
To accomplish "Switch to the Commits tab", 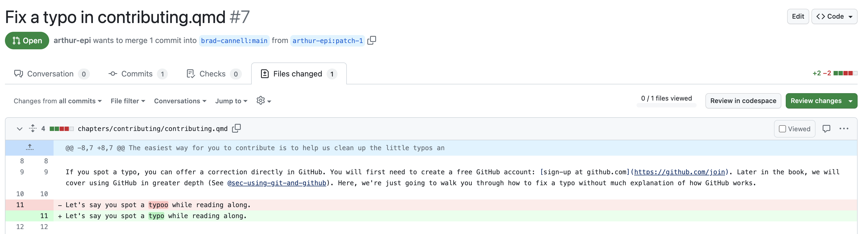I will (137, 74).
